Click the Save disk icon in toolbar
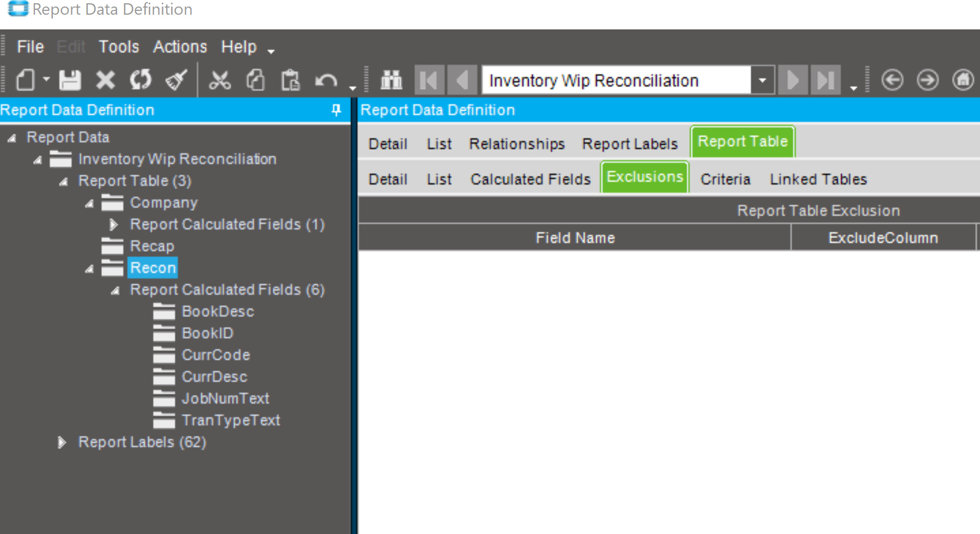The width and height of the screenshot is (980, 534). click(x=70, y=81)
